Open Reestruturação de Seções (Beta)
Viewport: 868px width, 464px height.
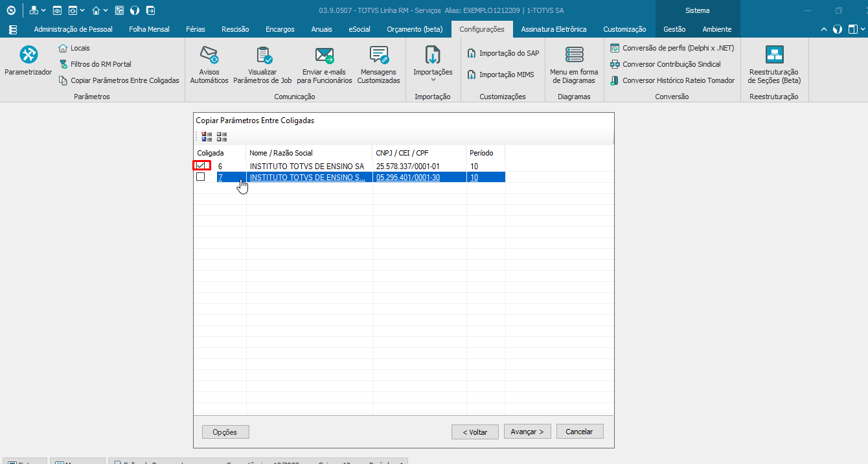tap(774, 65)
